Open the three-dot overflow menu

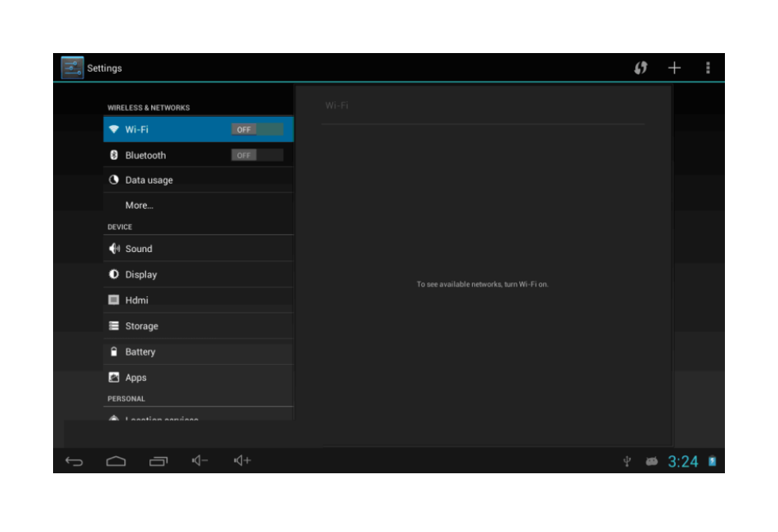[708, 68]
